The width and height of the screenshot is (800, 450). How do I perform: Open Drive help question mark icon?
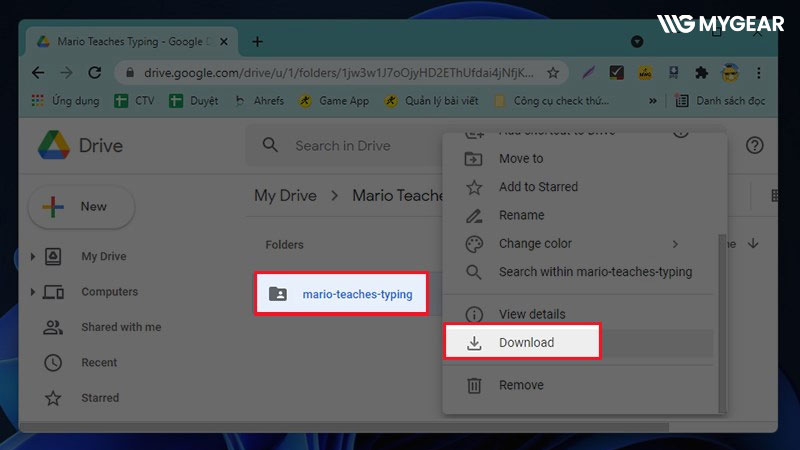(x=755, y=145)
